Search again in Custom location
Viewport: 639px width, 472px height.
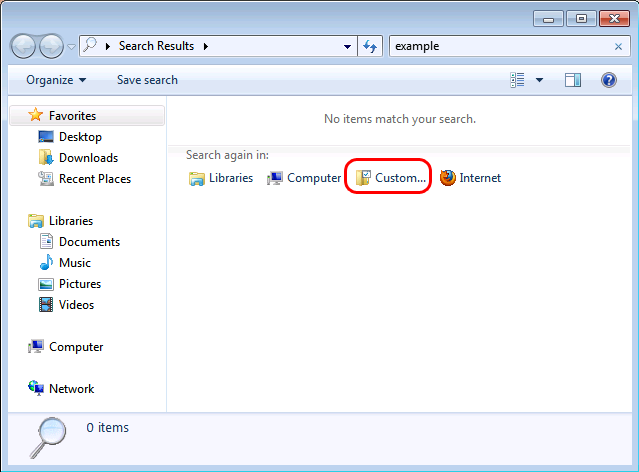click(x=390, y=178)
